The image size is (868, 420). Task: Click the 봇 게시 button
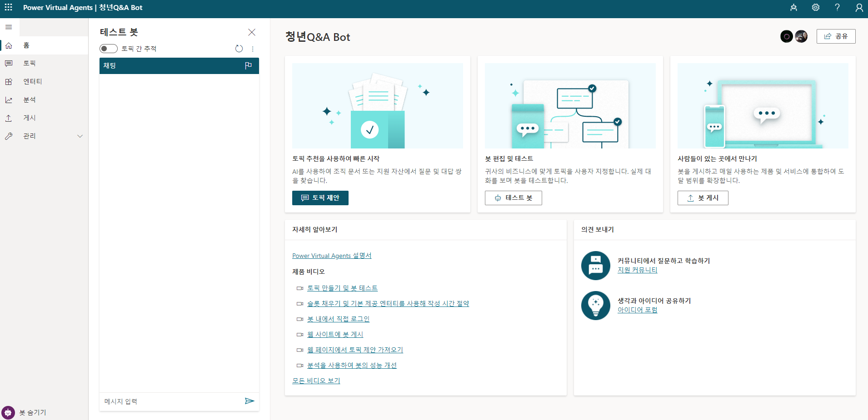click(x=703, y=198)
